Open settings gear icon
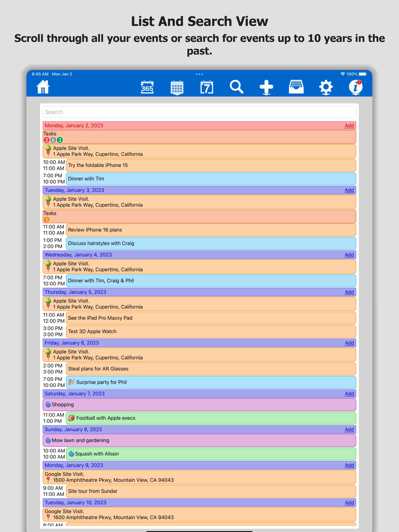This screenshot has height=532, width=399. coord(326,87)
